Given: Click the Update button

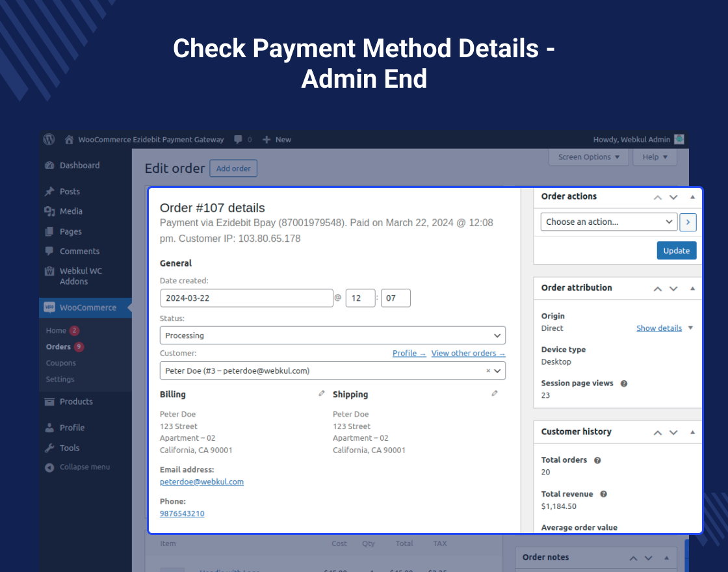Looking at the screenshot, I should point(677,250).
